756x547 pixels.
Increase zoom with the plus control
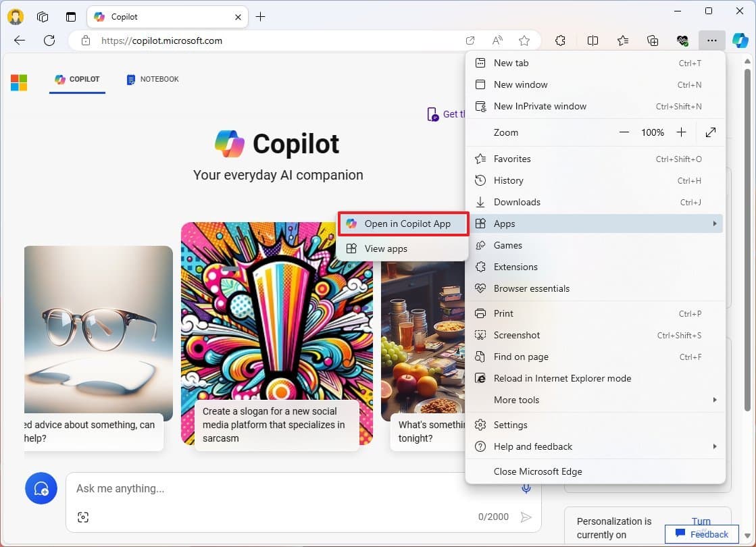[681, 132]
